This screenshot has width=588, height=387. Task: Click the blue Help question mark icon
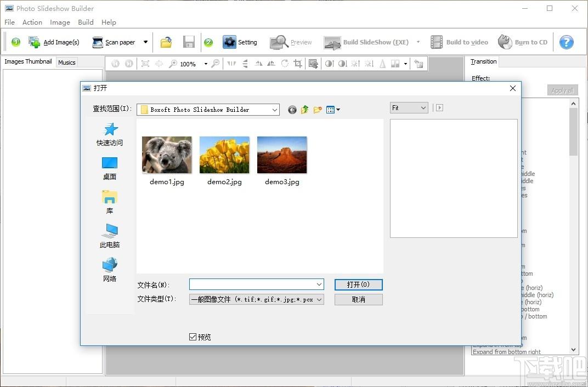tap(566, 42)
